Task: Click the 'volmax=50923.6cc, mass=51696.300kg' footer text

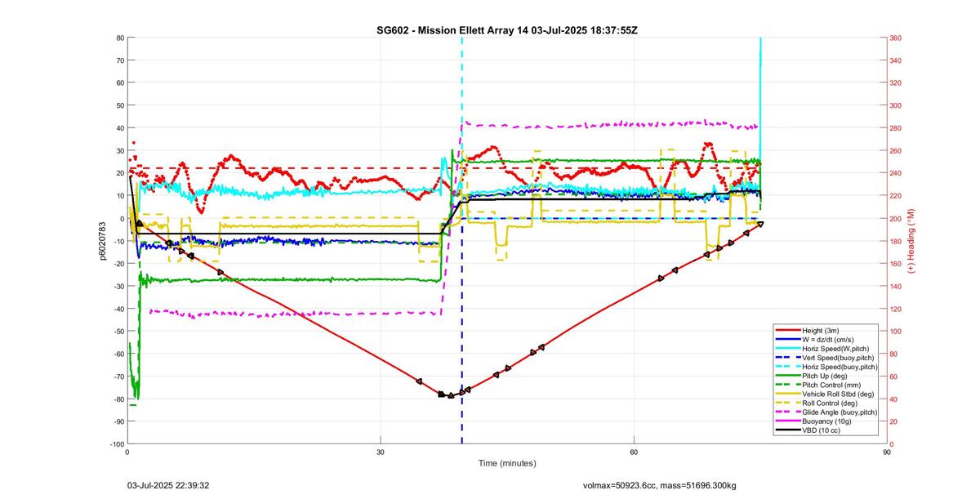Action: pyautogui.click(x=659, y=485)
